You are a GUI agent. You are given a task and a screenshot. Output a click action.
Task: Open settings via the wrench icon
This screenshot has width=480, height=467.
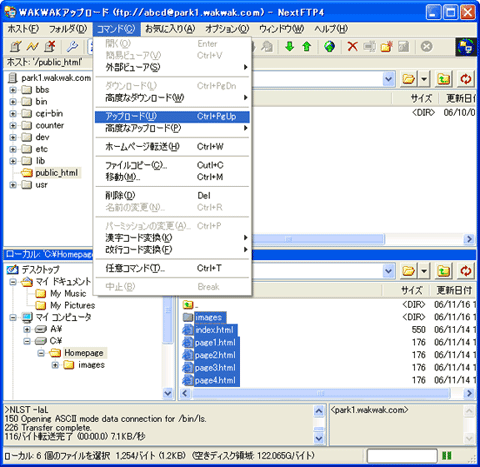[x=72, y=47]
